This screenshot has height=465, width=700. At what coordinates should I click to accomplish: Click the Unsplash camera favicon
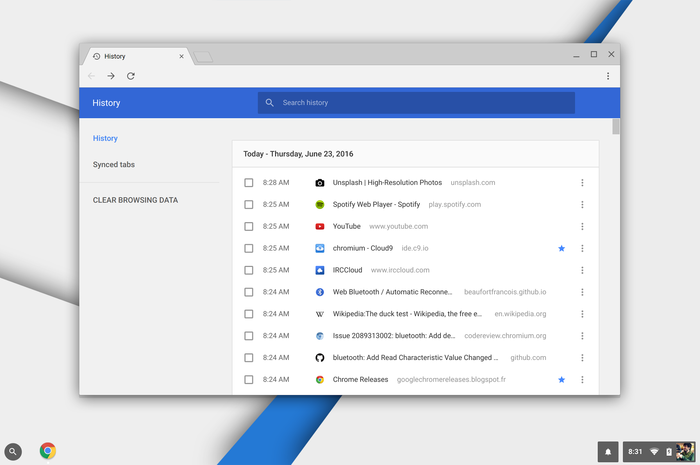pyautogui.click(x=320, y=183)
